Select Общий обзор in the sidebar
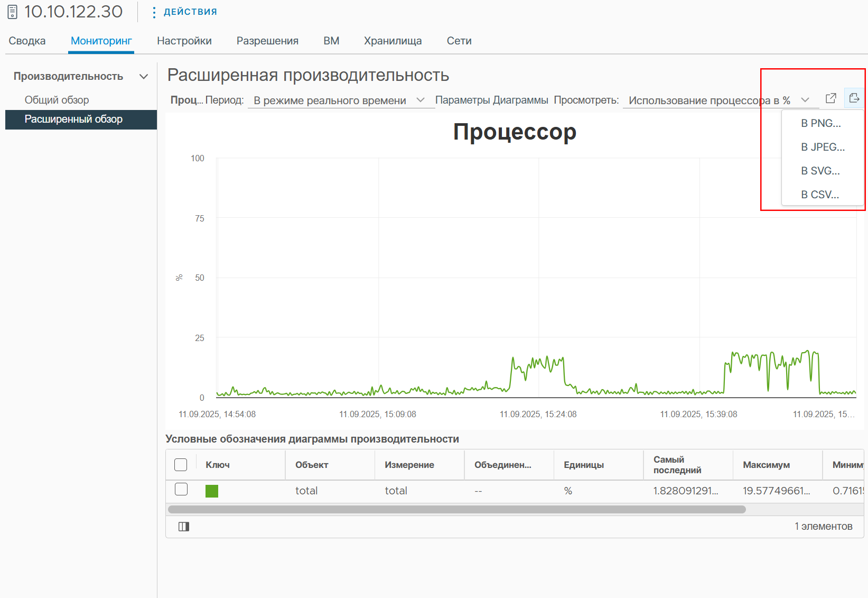 pos(57,100)
